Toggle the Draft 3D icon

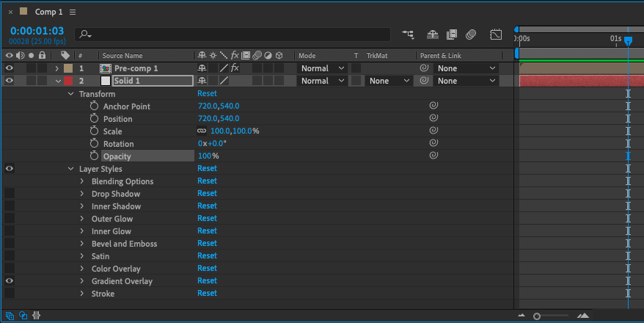(433, 35)
